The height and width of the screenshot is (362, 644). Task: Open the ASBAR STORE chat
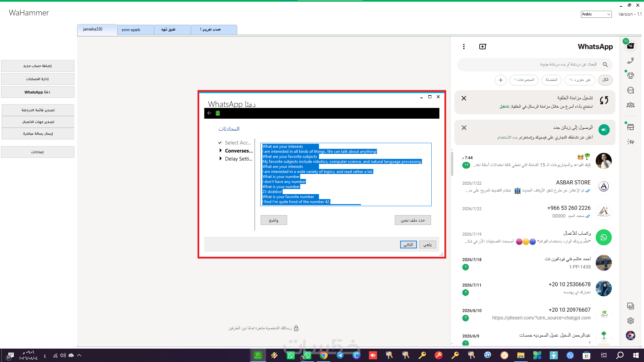pos(535,186)
